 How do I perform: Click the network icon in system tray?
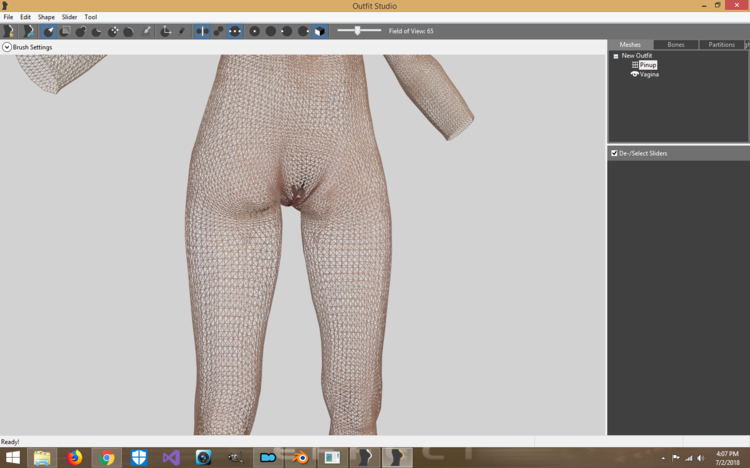(688, 458)
